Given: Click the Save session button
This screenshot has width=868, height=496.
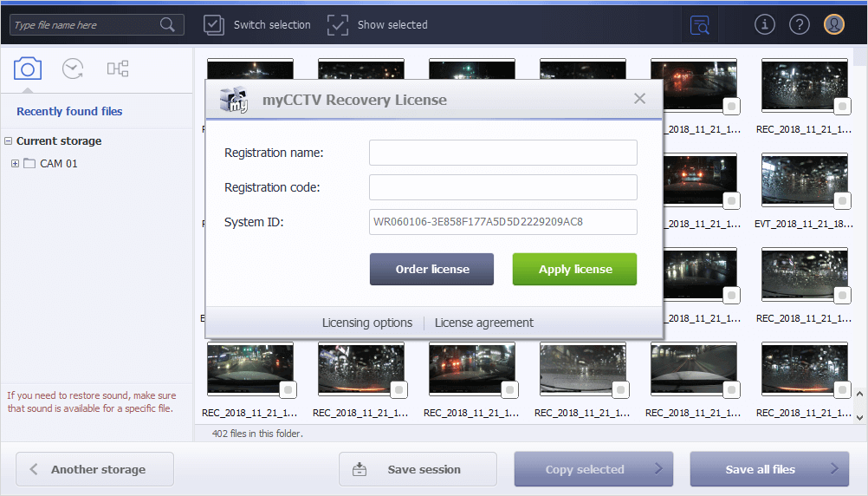Looking at the screenshot, I should [418, 469].
